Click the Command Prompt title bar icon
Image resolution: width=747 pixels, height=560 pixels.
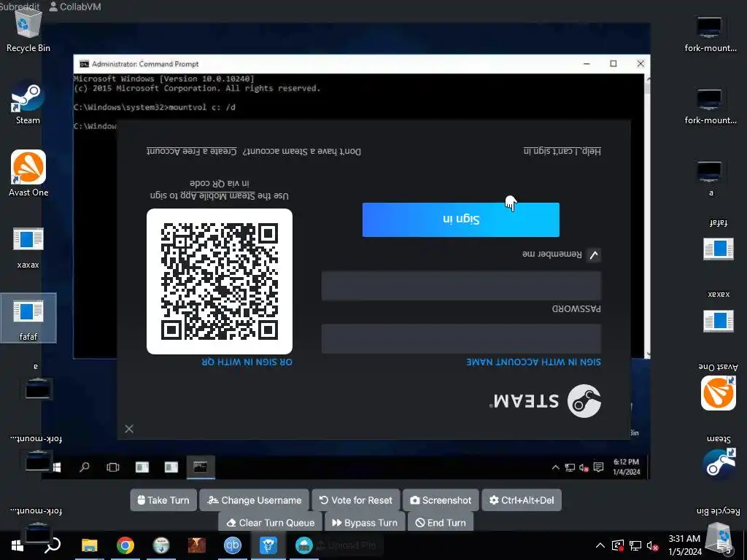coord(84,64)
